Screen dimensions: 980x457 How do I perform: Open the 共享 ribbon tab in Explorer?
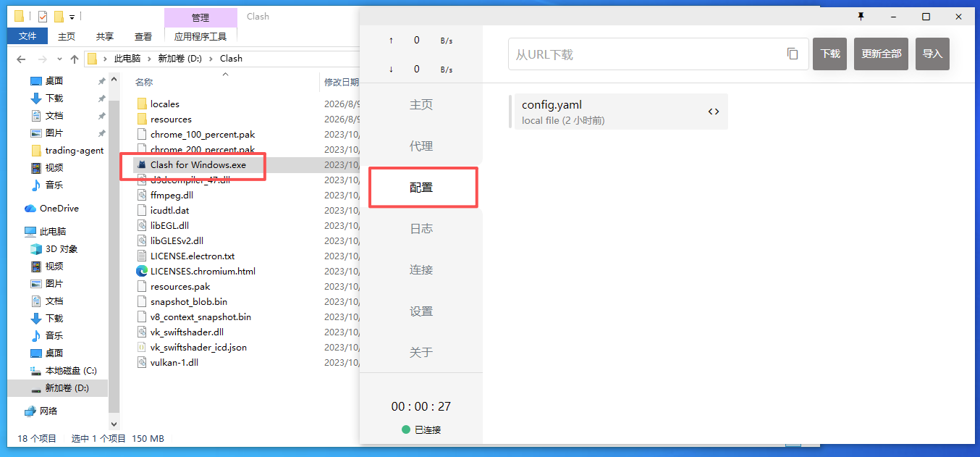[105, 36]
